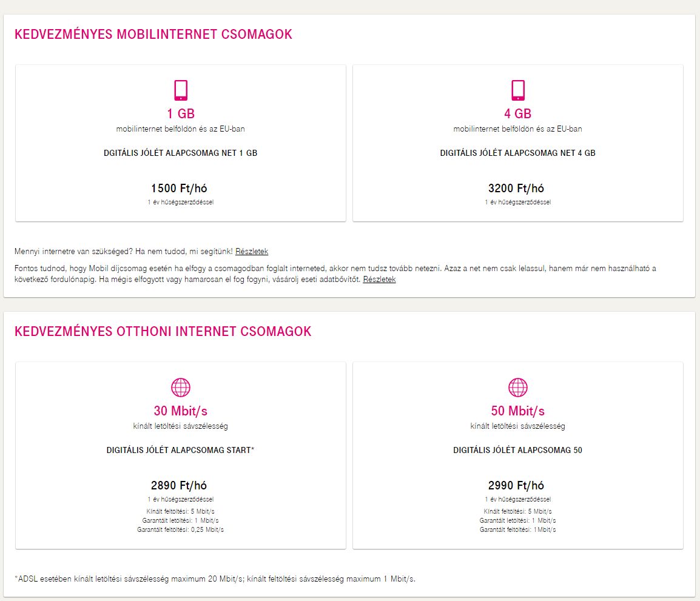Click the 2990 Ft/hó price
The height and width of the screenshot is (601, 700).
(517, 486)
